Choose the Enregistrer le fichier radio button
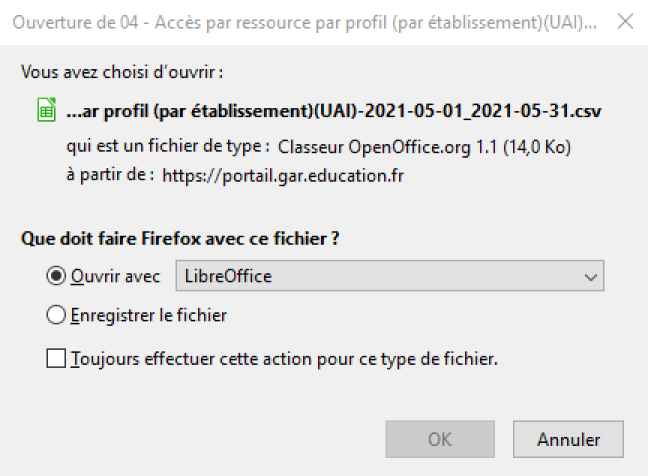Screen dimensions: 648x476 click(x=56, y=315)
